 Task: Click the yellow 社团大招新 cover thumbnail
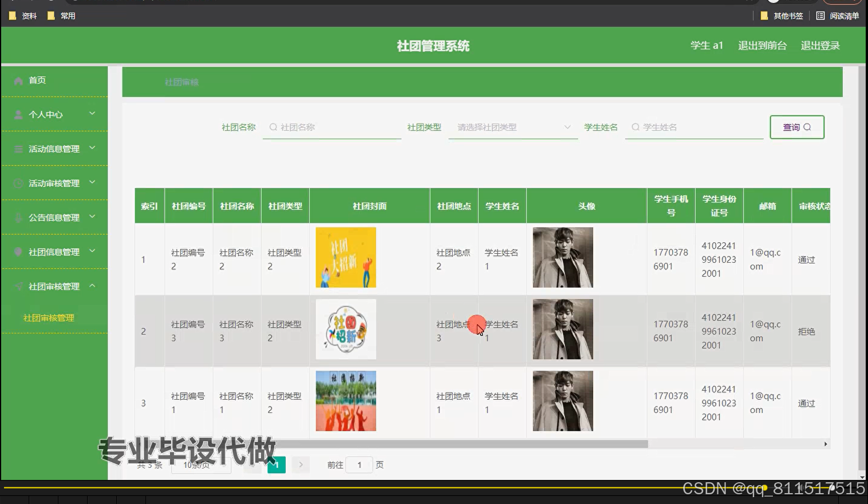pyautogui.click(x=346, y=258)
